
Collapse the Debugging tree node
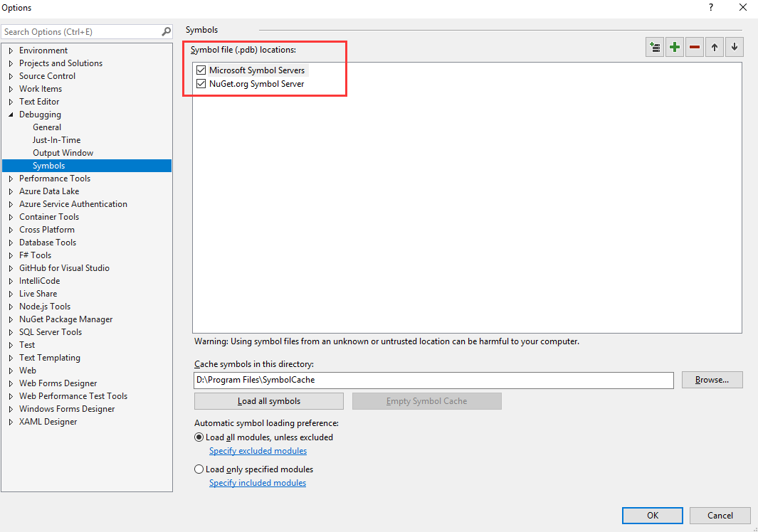[11, 115]
